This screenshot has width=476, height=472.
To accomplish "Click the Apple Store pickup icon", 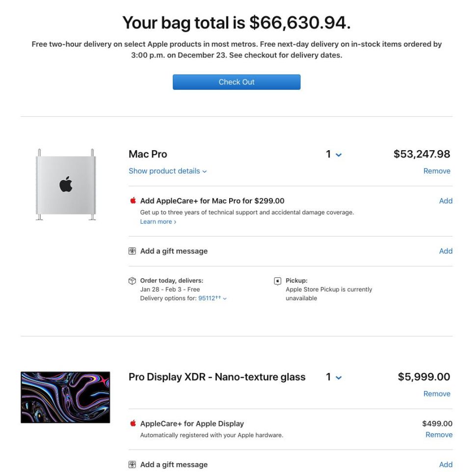I will coord(277,281).
